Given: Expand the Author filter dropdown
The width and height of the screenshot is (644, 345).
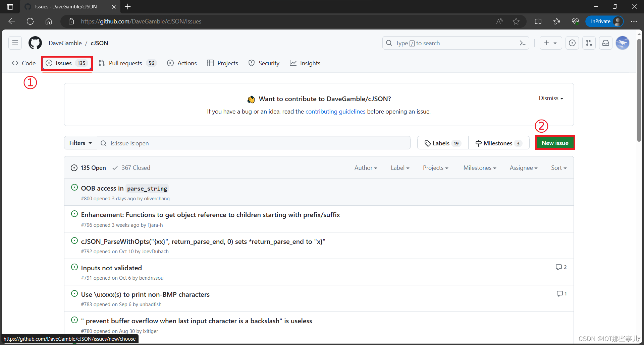Looking at the screenshot, I should [x=366, y=168].
